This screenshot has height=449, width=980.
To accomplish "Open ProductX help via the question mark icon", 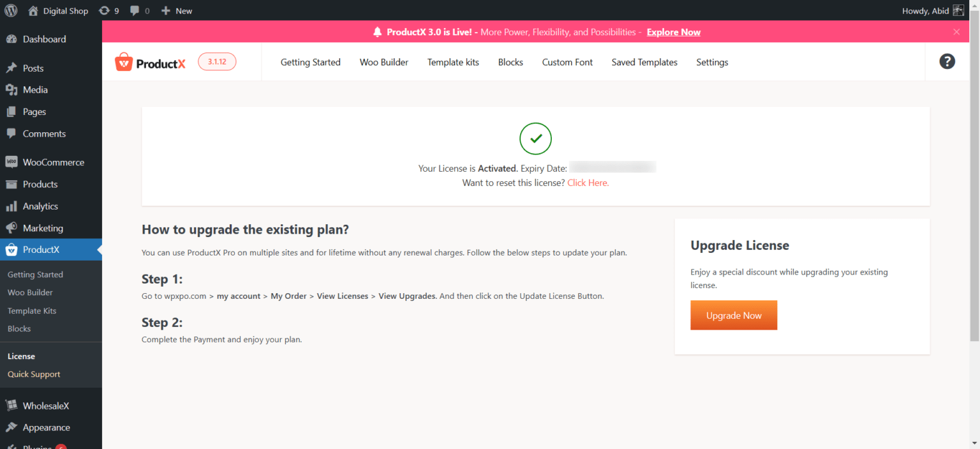I will point(947,61).
